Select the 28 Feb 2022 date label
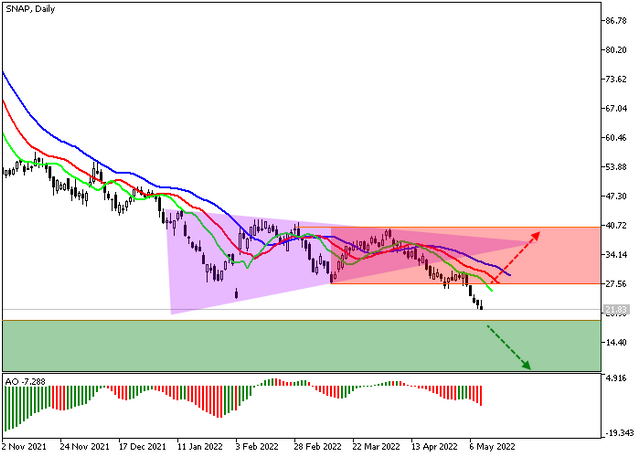 [318, 446]
